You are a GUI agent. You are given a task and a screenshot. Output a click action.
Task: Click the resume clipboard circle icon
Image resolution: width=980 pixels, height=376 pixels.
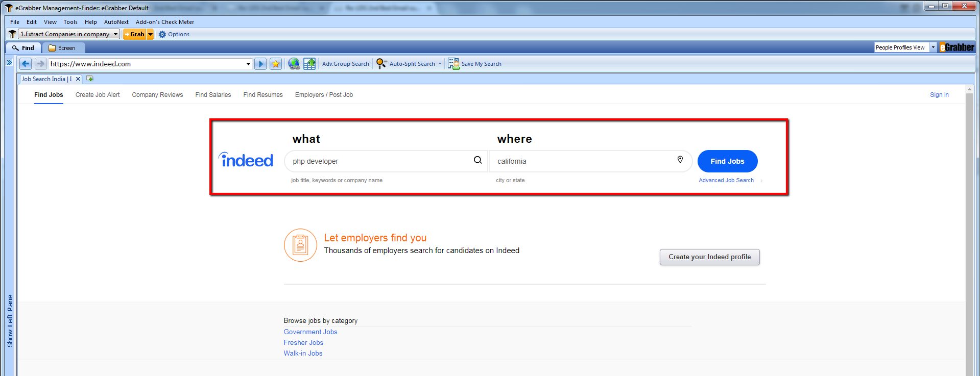(x=301, y=245)
